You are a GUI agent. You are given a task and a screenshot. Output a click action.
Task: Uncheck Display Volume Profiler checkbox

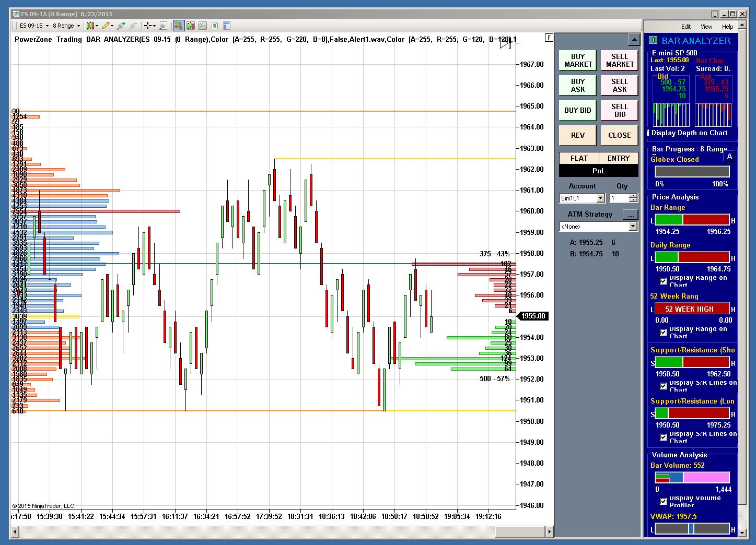tap(664, 501)
